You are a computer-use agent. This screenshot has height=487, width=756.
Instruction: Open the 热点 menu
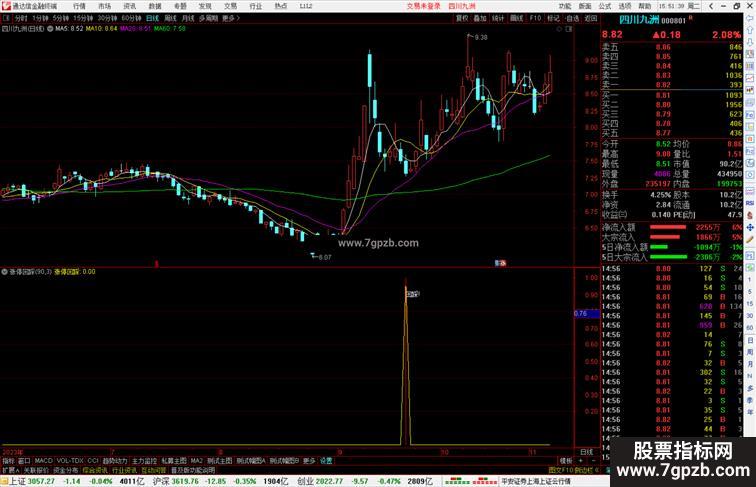[x=281, y=6]
